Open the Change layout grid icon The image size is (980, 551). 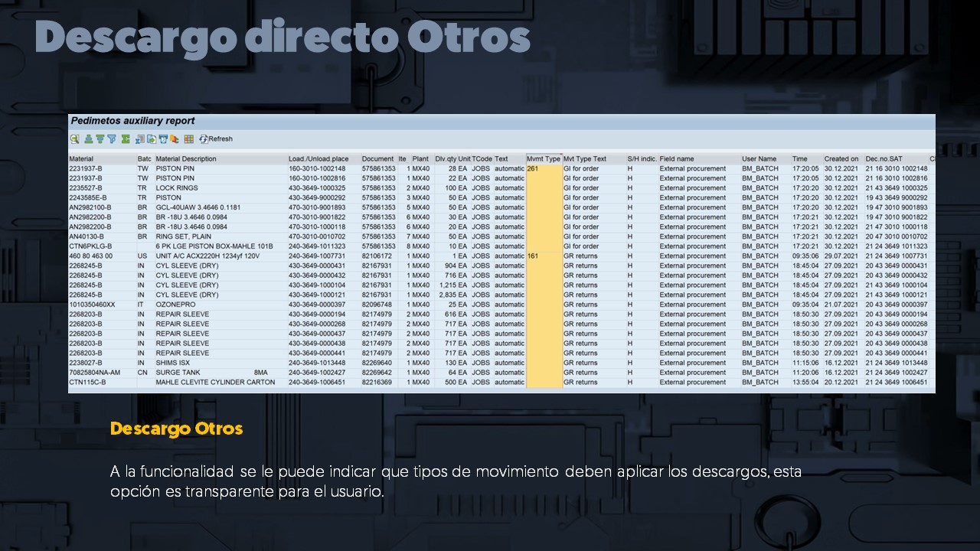[x=188, y=139]
